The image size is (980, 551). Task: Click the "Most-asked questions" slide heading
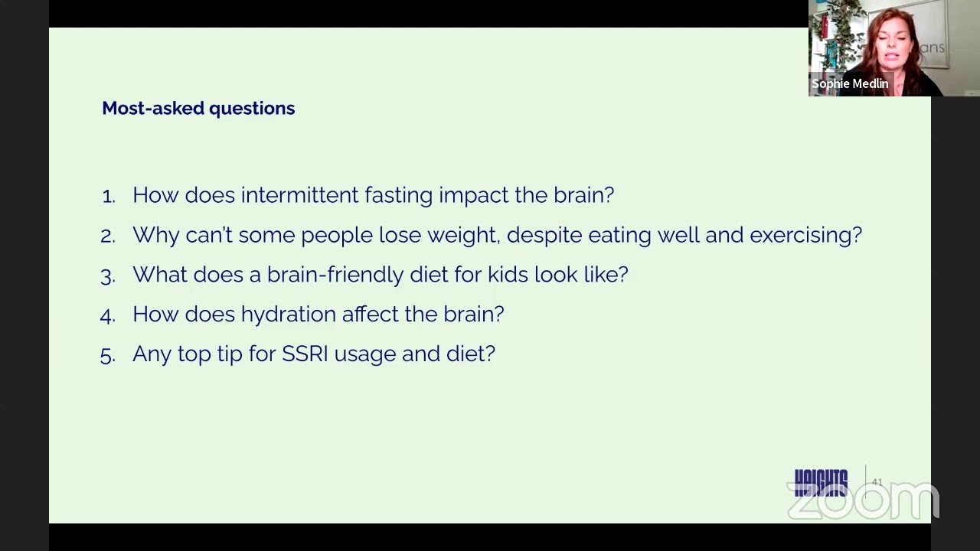coord(198,109)
